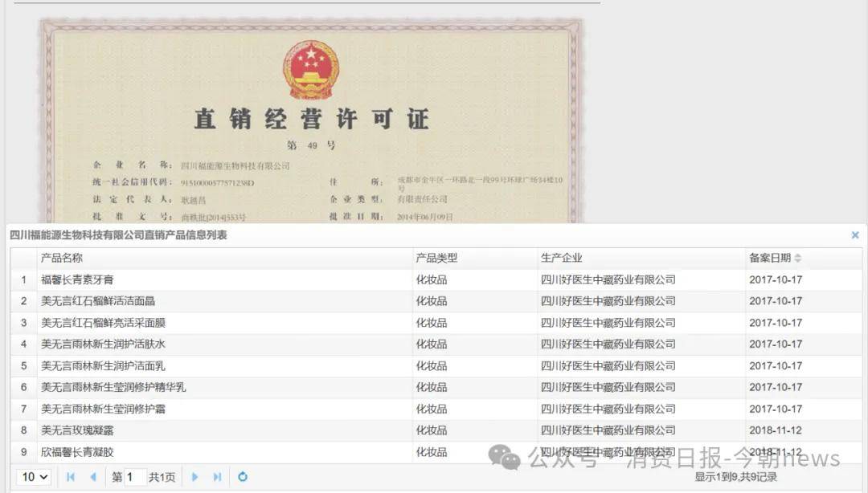This screenshot has height=493, width=868.
Task: Click the 直销经营许可证 license image
Action: coord(311,121)
